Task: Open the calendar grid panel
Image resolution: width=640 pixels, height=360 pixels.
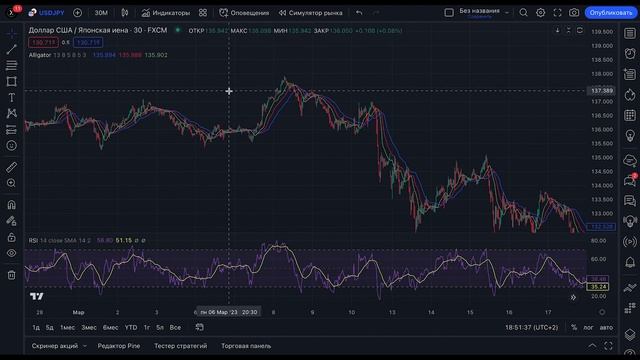Action: (x=630, y=116)
